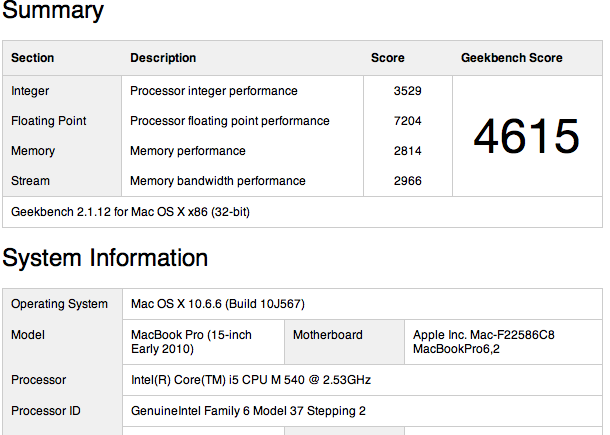Click the Description column header
This screenshot has width=610, height=435.
[x=163, y=58]
